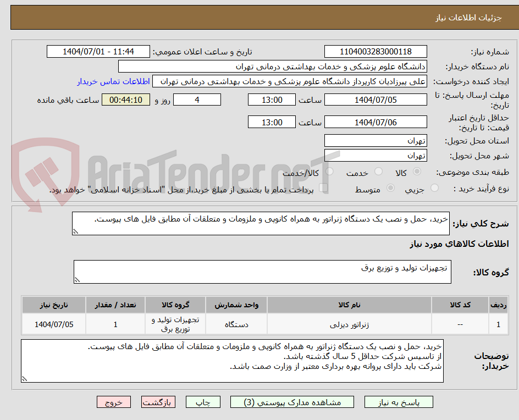The height and width of the screenshot is (420, 519).
Task: Click need number field 1104003283000118
Action: tap(376, 50)
